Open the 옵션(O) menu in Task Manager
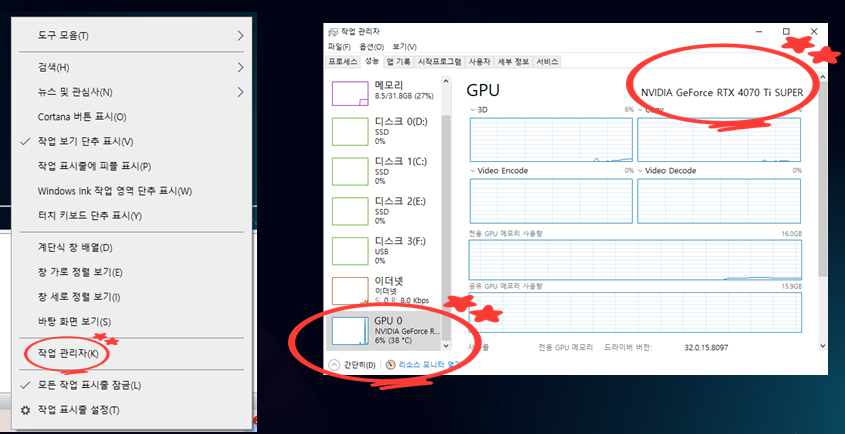 point(372,47)
